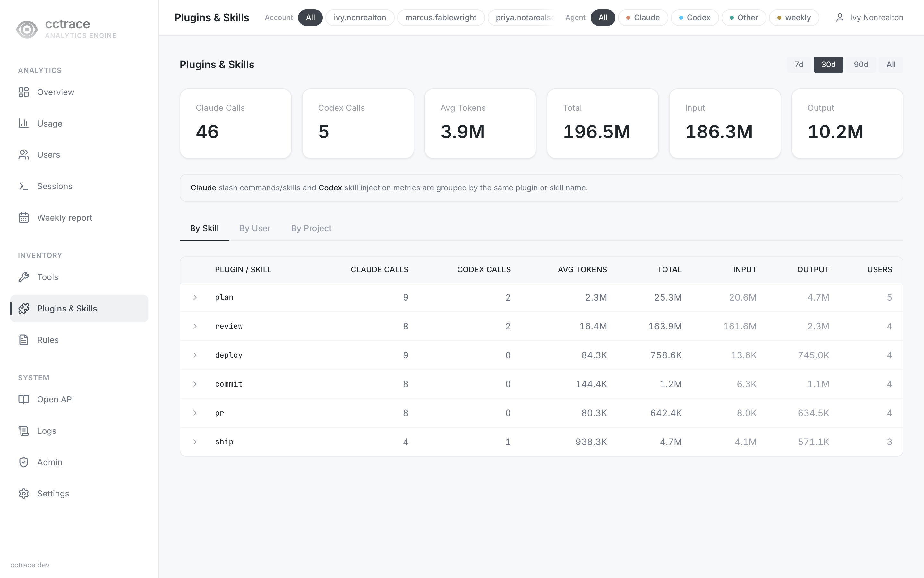Open Settings via its gear icon
Image resolution: width=924 pixels, height=578 pixels.
pyautogui.click(x=24, y=494)
